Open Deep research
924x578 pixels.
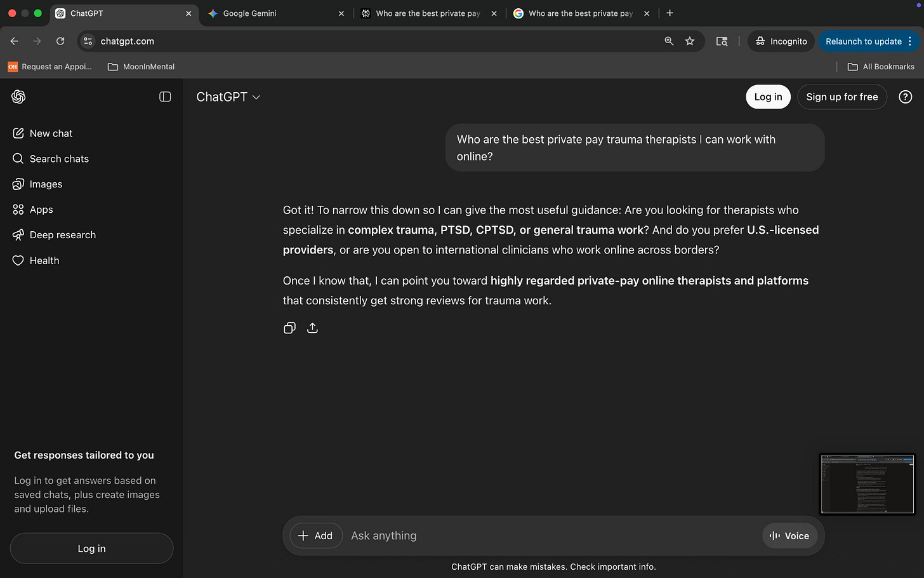[x=54, y=235]
